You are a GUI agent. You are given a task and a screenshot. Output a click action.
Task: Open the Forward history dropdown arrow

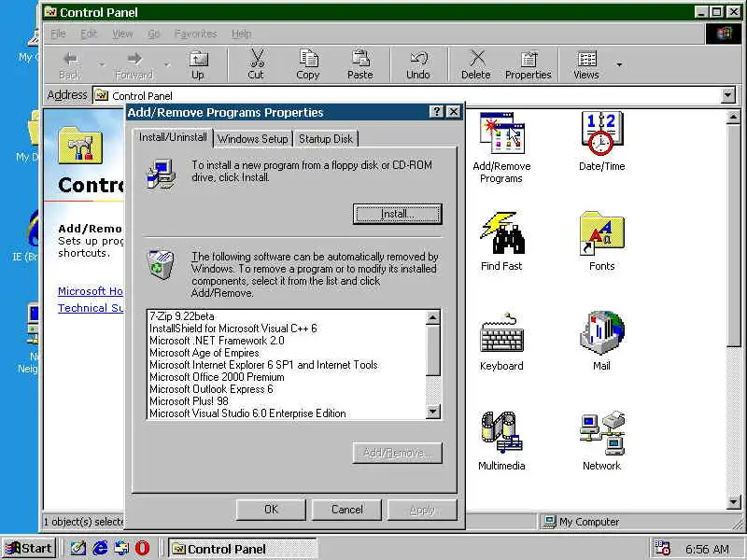(x=167, y=64)
